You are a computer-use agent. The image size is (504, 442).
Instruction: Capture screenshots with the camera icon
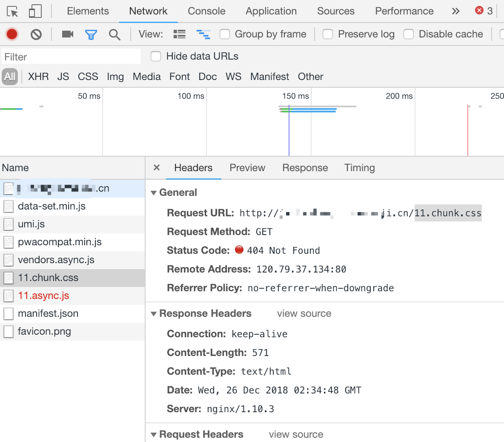(x=67, y=34)
